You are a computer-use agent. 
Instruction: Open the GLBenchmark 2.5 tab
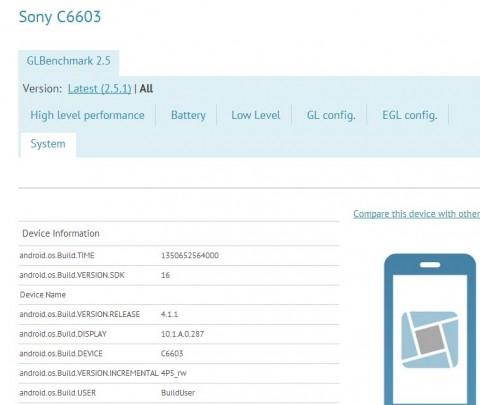(68, 62)
